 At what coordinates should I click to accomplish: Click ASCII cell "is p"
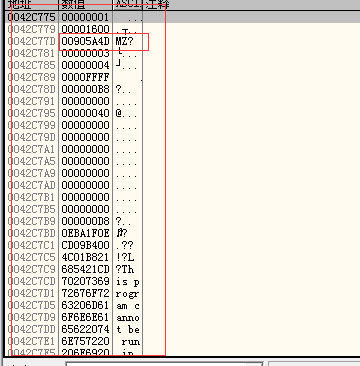click(x=127, y=282)
